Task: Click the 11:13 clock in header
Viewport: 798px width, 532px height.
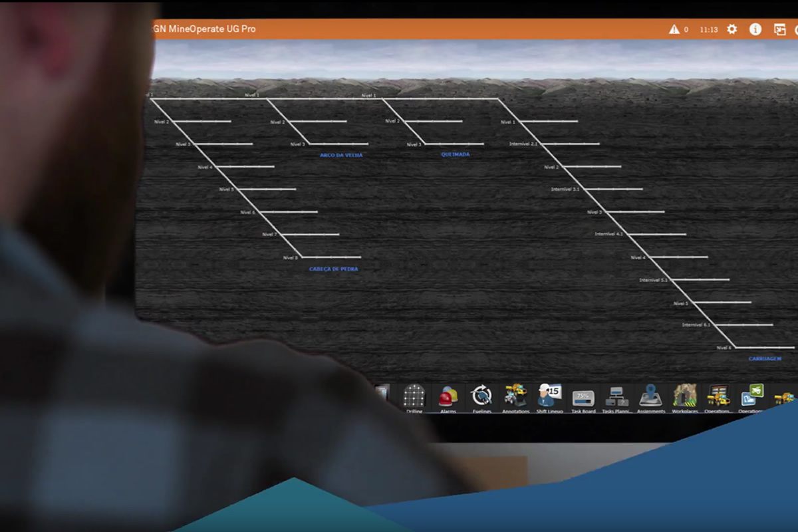Action: coord(709,30)
